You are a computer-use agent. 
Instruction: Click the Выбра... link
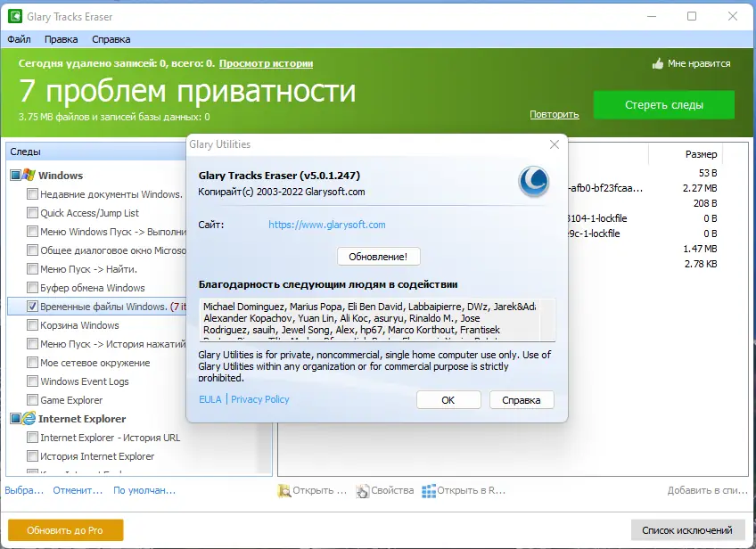(24, 490)
